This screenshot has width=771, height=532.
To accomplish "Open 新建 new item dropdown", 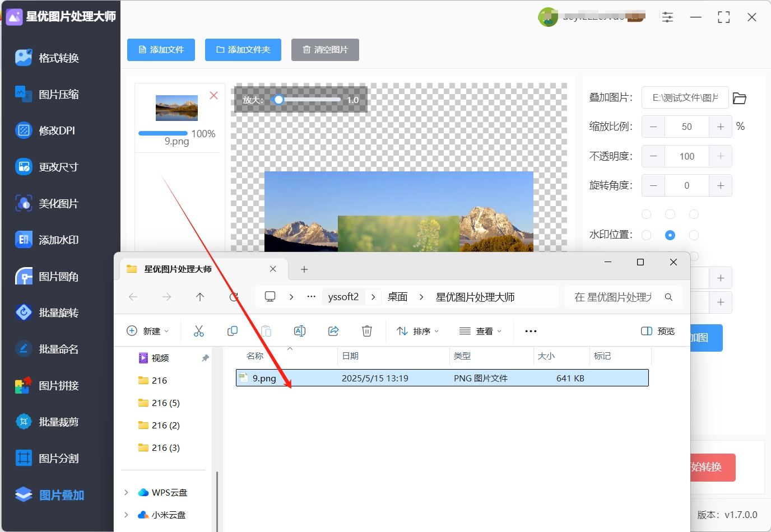I will click(x=148, y=331).
